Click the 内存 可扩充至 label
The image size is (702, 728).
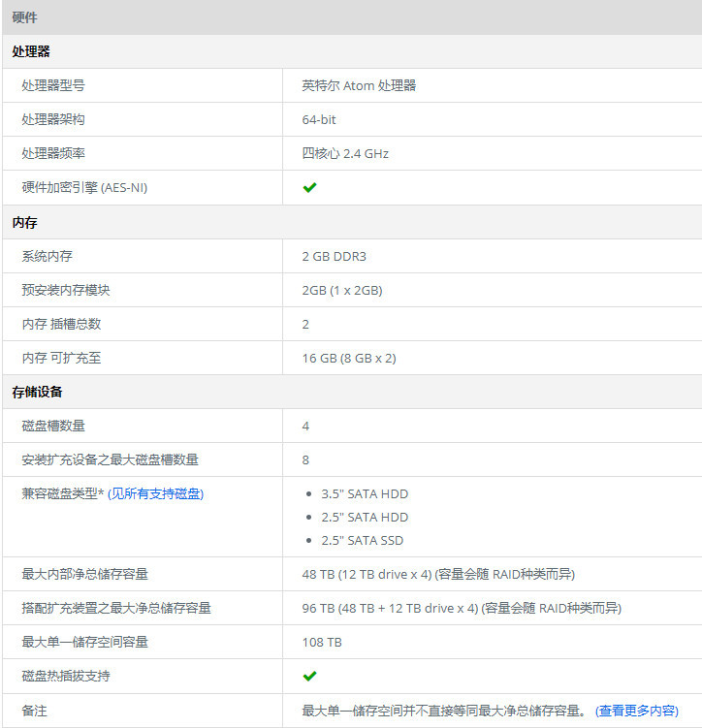[61, 358]
